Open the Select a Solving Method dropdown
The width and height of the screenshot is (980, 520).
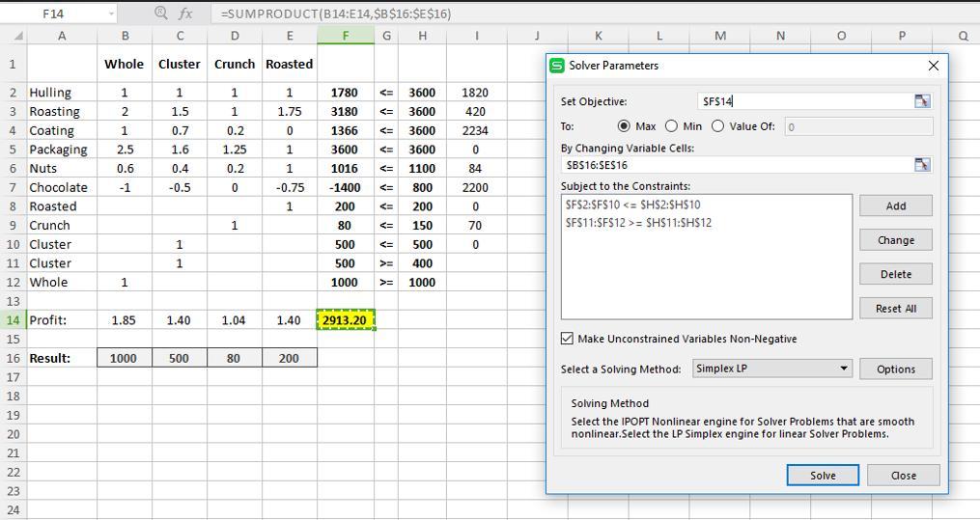point(844,369)
